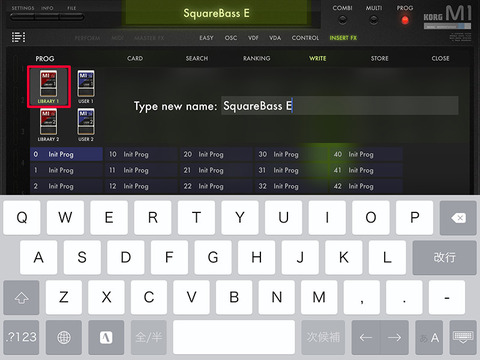Toggle the PROG mode button
Image resolution: width=480 pixels, height=360 pixels.
[405, 20]
